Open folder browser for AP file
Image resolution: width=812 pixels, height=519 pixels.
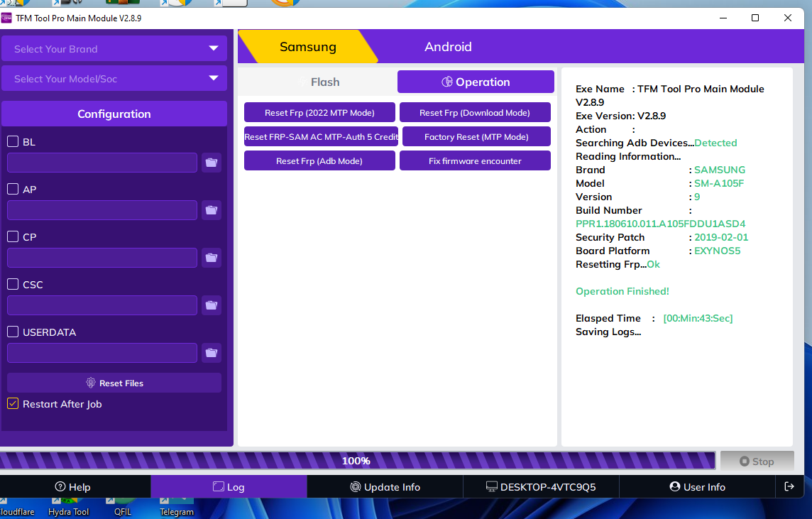tap(212, 210)
